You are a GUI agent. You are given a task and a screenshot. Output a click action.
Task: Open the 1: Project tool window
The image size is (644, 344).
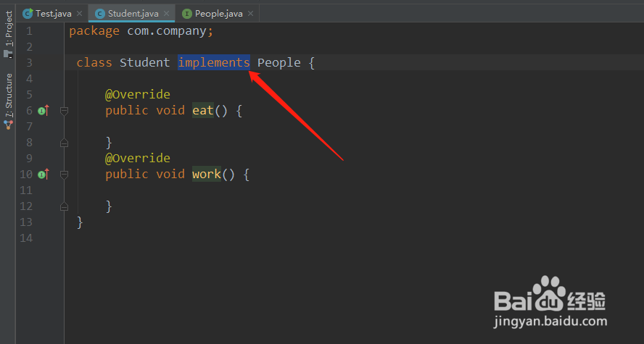pyautogui.click(x=8, y=34)
